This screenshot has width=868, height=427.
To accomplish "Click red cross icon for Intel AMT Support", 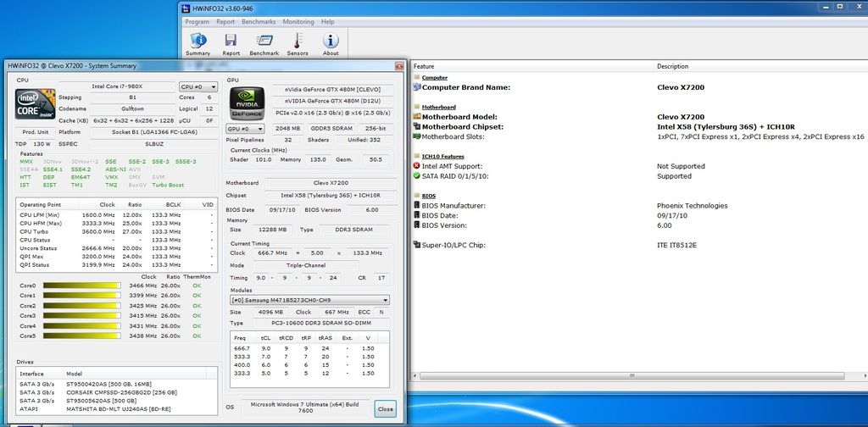I will pos(417,166).
